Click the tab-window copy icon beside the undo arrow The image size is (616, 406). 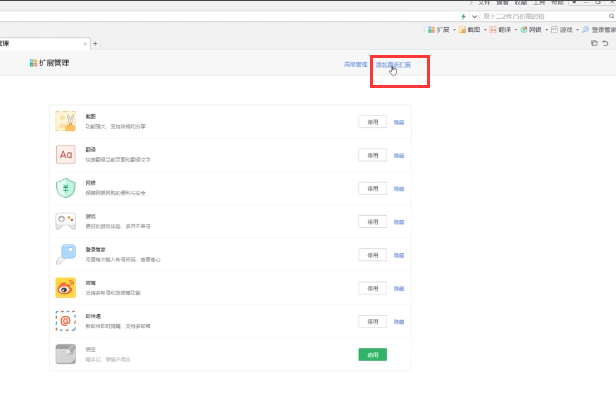[594, 43]
